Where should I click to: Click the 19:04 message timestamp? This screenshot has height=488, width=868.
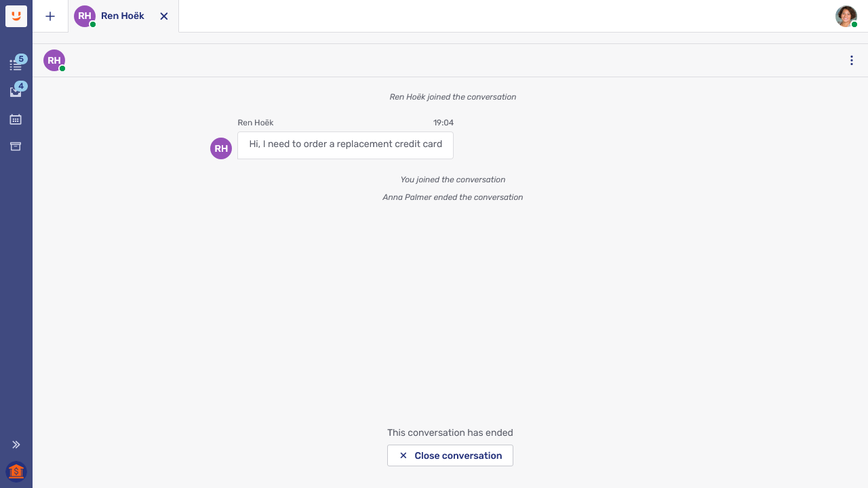coord(443,123)
